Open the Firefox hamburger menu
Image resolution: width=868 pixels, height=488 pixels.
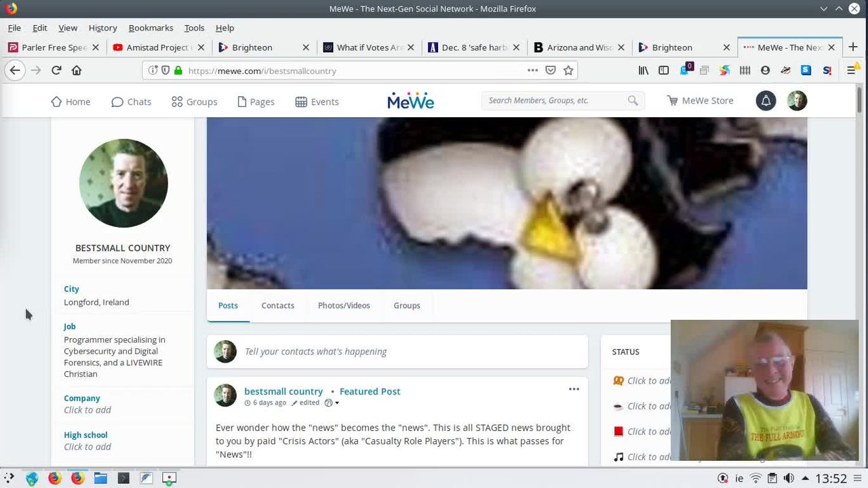point(852,70)
